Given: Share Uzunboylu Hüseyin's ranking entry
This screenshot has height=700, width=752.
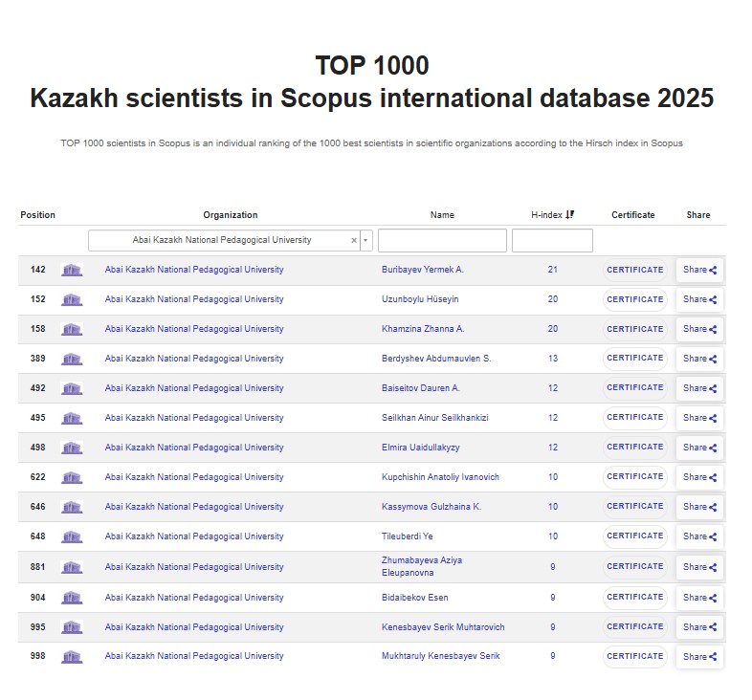Looking at the screenshot, I should 699,299.
